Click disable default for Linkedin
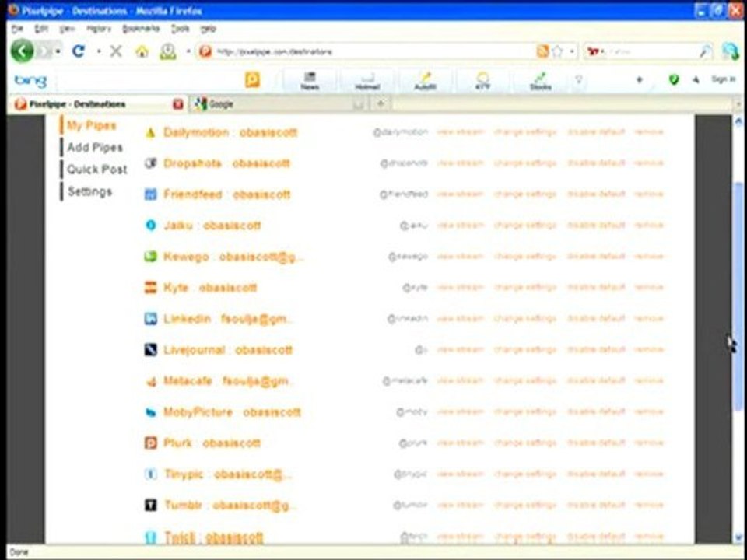The height and width of the screenshot is (560, 747). 595,319
